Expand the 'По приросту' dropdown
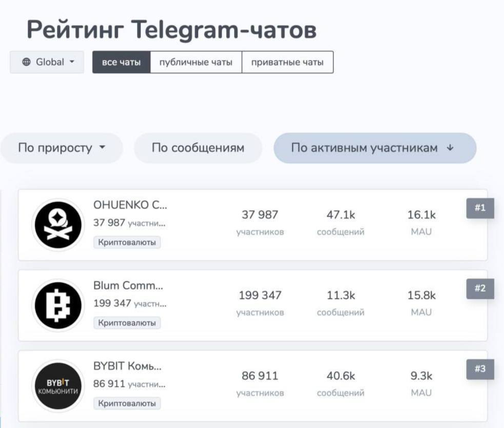 (x=62, y=148)
